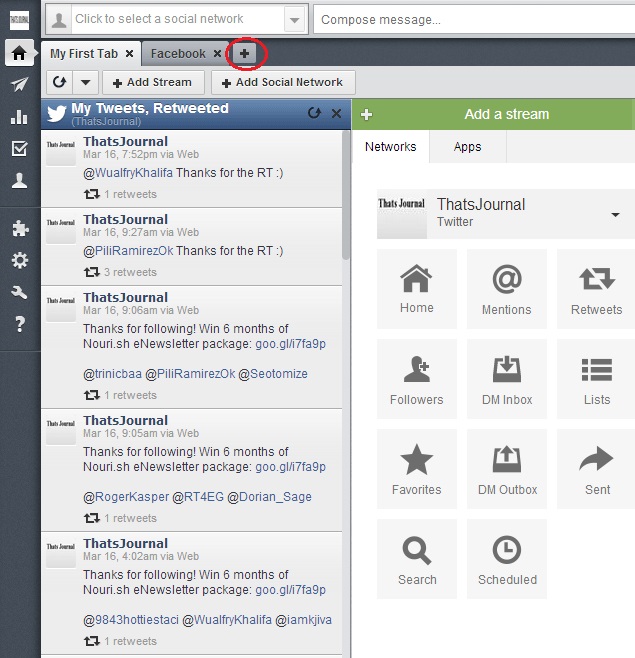The image size is (635, 658).
Task: Add a Scheduled tweets stream
Action: coord(507,559)
